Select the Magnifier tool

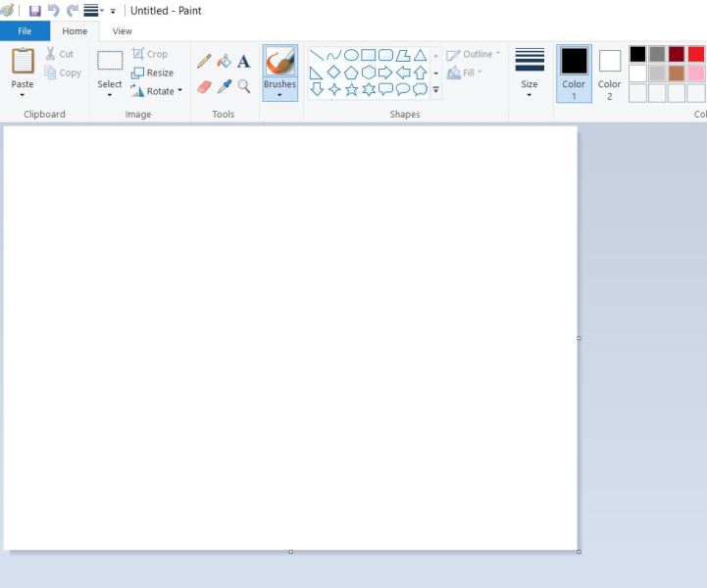click(244, 86)
